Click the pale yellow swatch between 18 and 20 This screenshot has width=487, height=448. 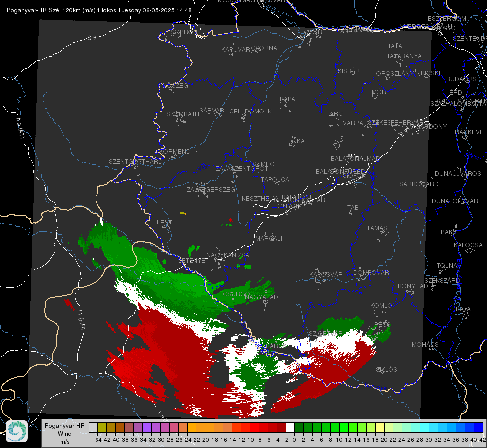pyautogui.click(x=380, y=428)
